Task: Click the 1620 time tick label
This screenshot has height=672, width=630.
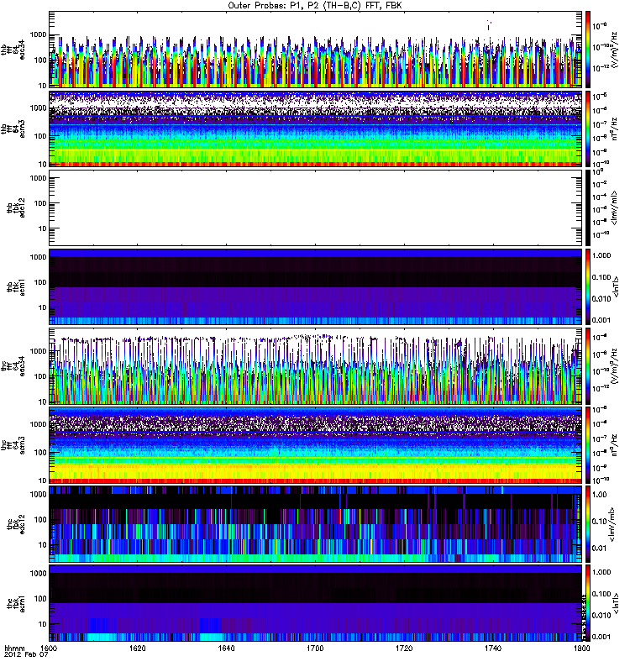Action: click(x=137, y=648)
